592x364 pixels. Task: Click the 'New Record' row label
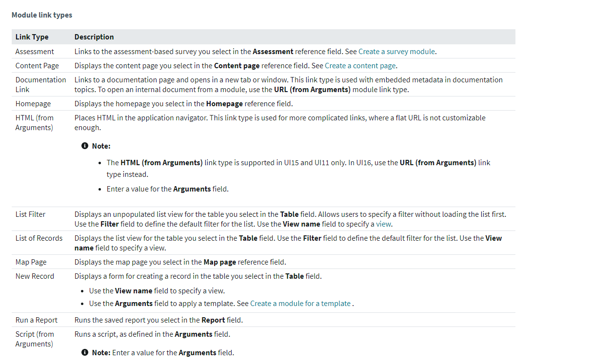[35, 276]
